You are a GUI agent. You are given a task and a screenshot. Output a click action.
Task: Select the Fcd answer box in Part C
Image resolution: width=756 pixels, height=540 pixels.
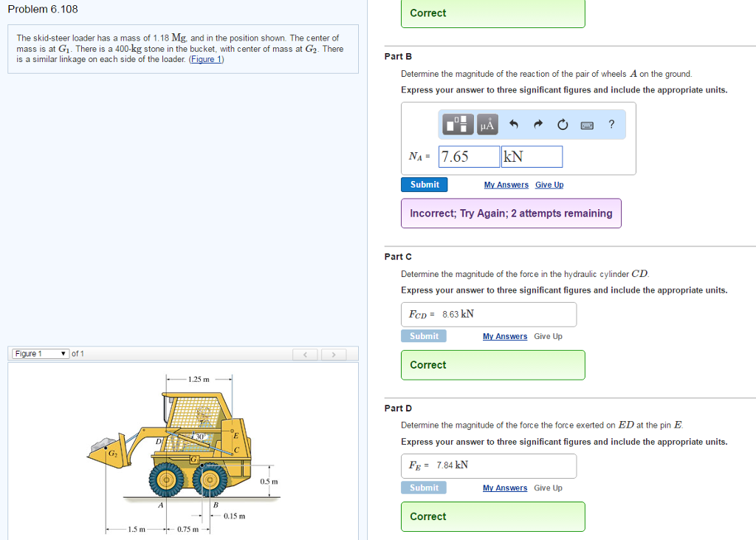[x=488, y=314]
